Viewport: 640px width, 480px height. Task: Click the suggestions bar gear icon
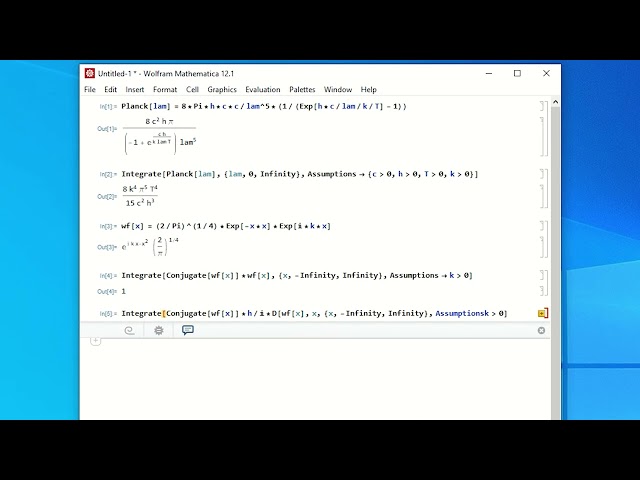click(159, 330)
